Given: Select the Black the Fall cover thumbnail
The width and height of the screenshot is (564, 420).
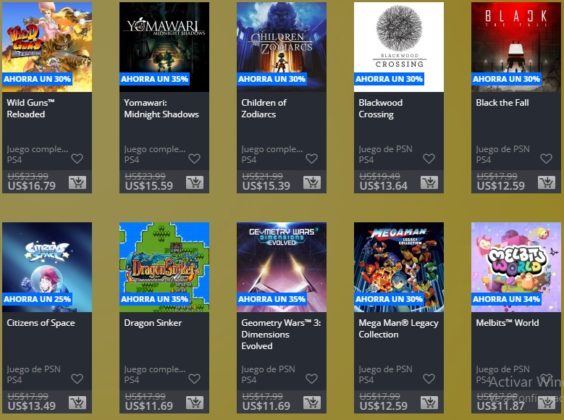Looking at the screenshot, I should 516,47.
